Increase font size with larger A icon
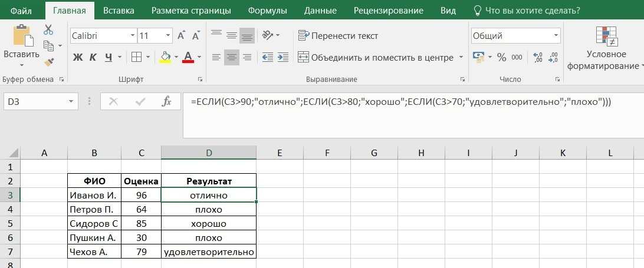 coord(180,36)
